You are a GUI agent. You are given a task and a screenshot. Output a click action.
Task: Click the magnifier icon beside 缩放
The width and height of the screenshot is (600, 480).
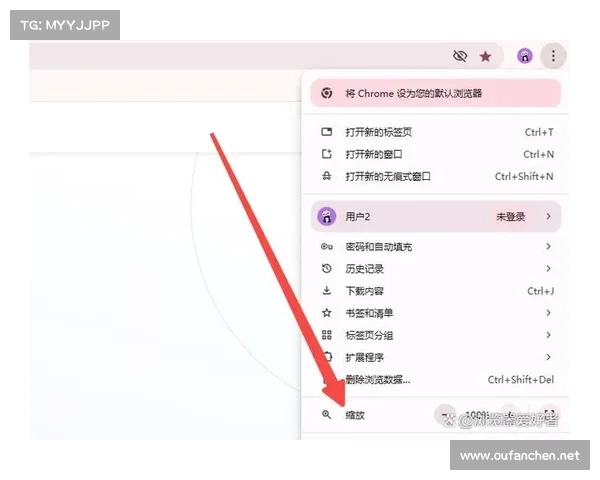326,415
